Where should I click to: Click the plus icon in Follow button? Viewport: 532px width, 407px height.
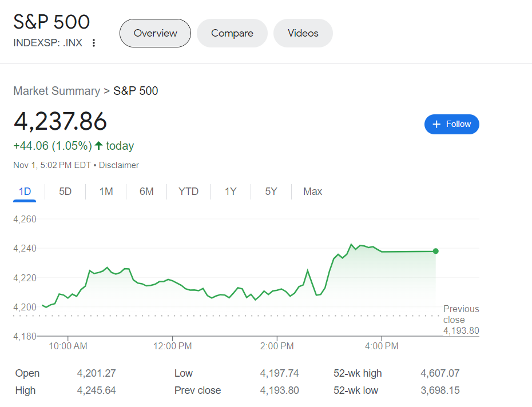(436, 124)
